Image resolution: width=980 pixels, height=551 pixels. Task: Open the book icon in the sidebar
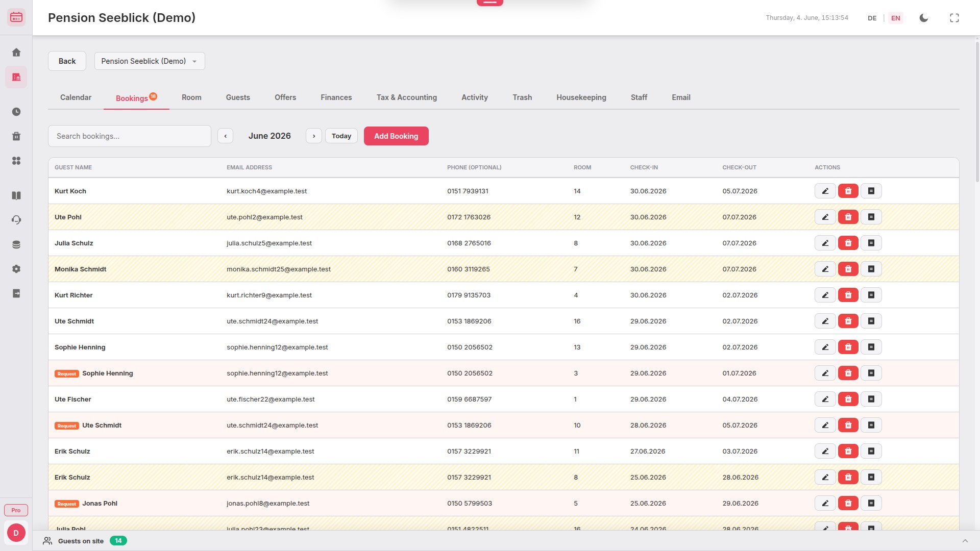(x=16, y=195)
